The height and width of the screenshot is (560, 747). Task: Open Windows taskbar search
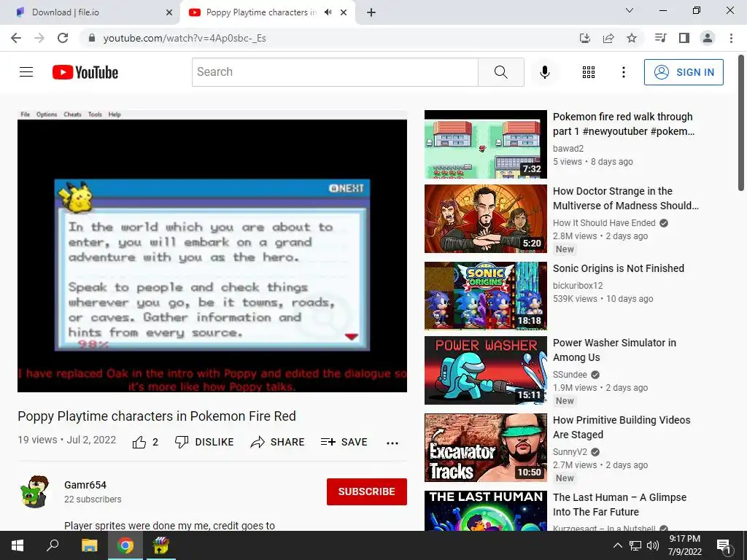[x=53, y=545]
